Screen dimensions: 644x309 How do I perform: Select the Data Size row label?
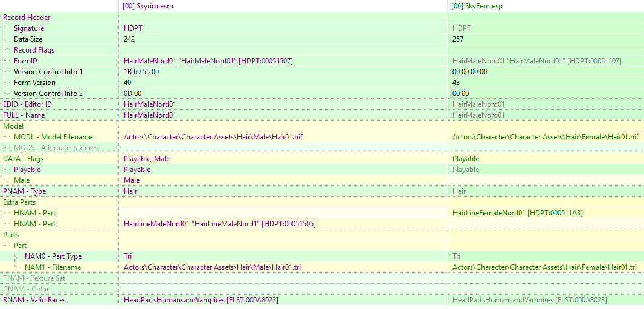coord(28,39)
